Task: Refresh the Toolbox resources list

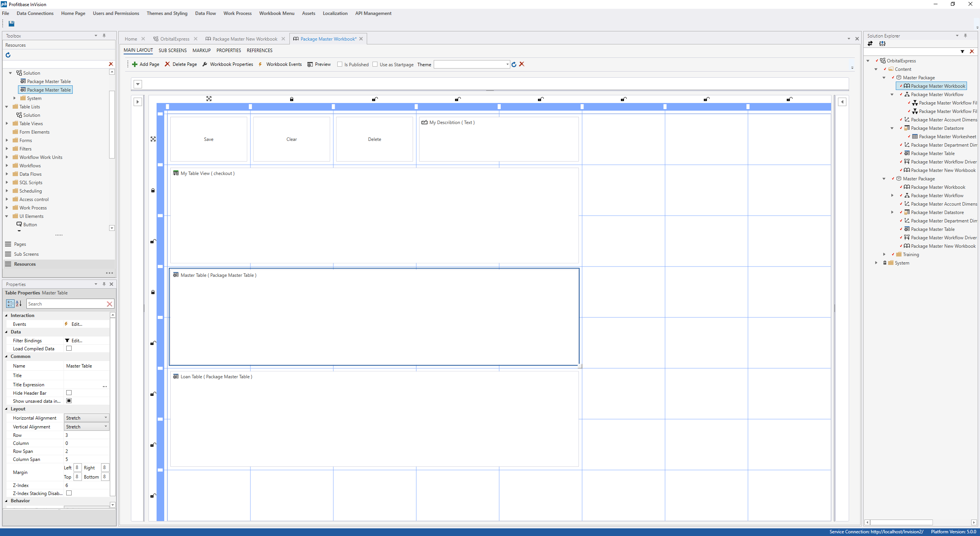Action: 8,55
